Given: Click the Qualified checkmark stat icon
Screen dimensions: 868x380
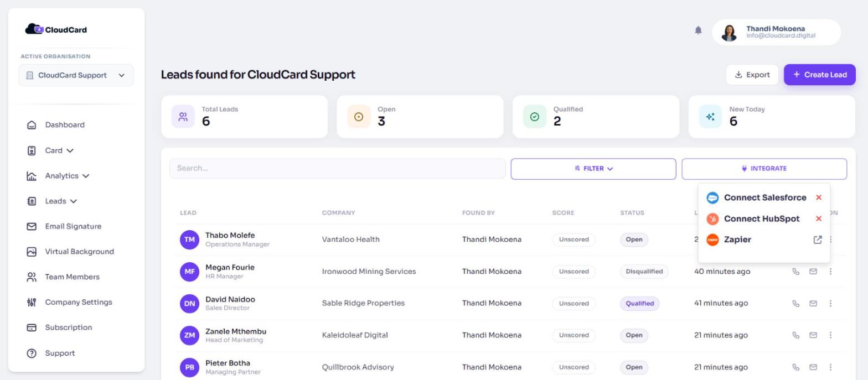Looking at the screenshot, I should tap(535, 117).
